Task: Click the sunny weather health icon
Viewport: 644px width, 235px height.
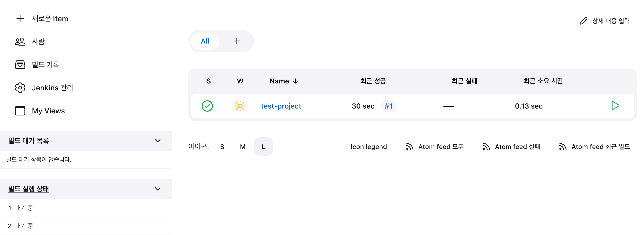Action: coord(240,106)
